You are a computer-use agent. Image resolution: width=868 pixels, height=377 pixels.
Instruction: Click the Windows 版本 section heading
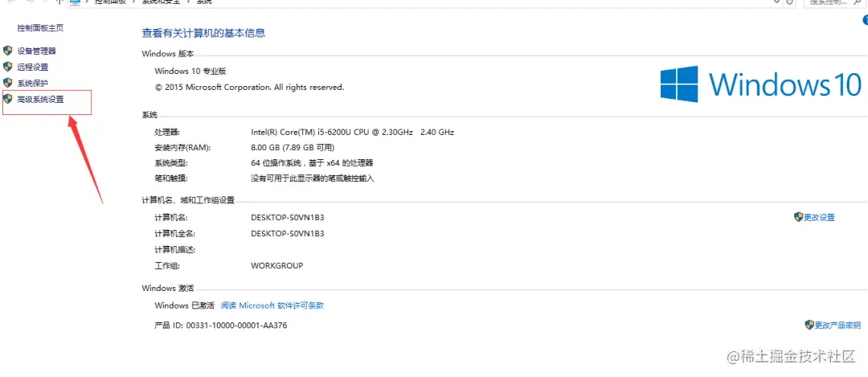coord(168,54)
